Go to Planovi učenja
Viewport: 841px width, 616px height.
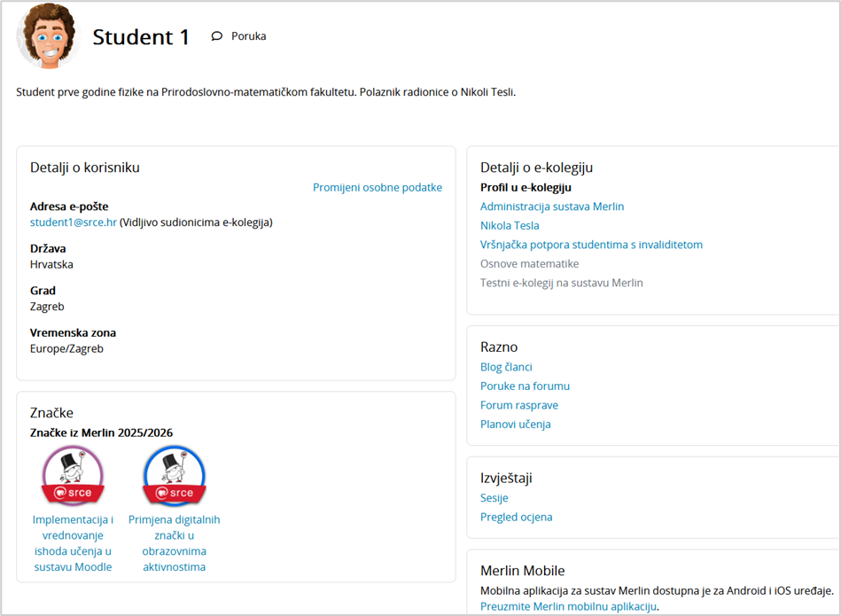click(515, 425)
